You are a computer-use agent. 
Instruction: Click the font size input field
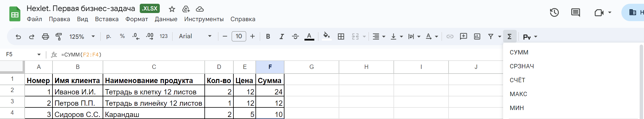point(239,36)
